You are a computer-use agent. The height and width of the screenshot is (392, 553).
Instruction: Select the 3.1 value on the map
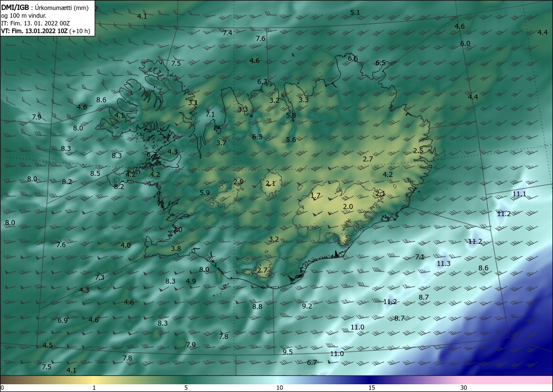193,103
